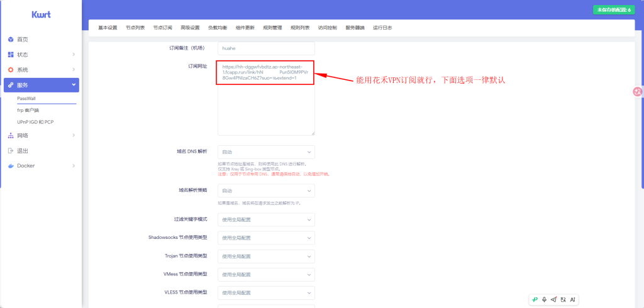Click inside the 订阅网址 URL text area
This screenshot has width=644, height=308.
[x=266, y=97]
